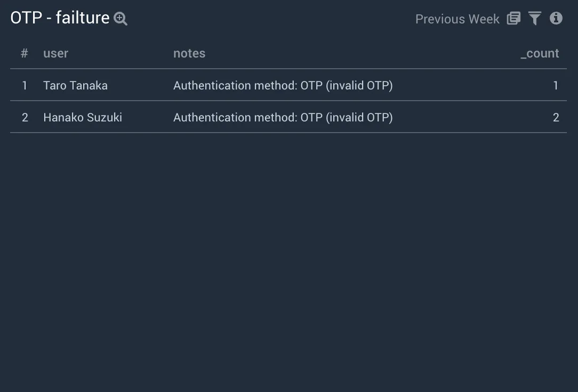Click the count value for Taro Tanaka
The width and height of the screenshot is (578, 392).
click(x=556, y=85)
